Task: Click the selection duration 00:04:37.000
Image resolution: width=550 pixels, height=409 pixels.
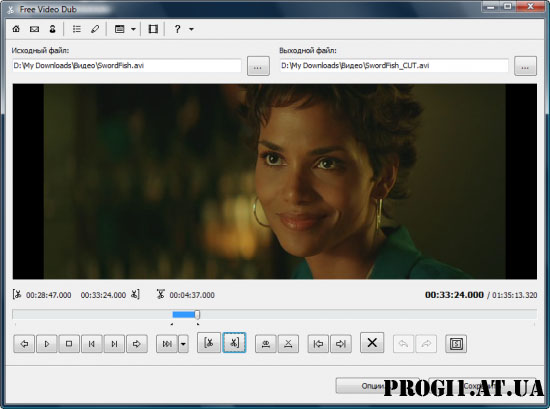Action: coord(192,295)
